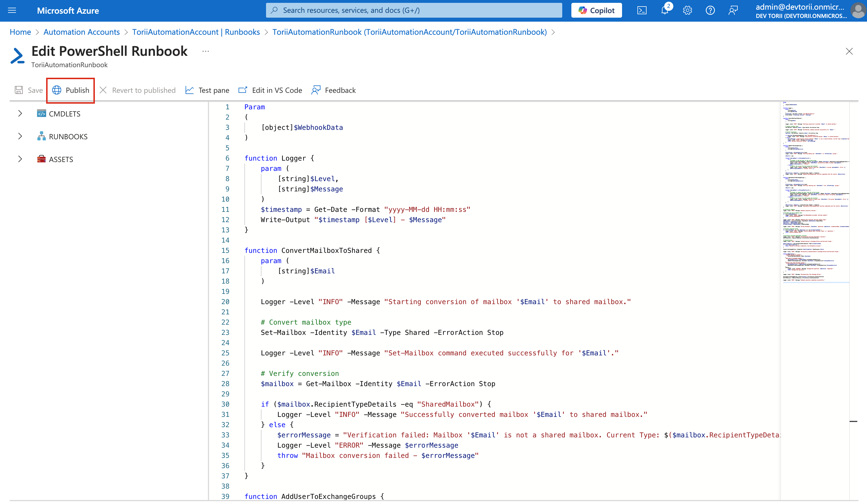Click the Feedback toolbar button
This screenshot has height=504, width=867.
[x=333, y=90]
